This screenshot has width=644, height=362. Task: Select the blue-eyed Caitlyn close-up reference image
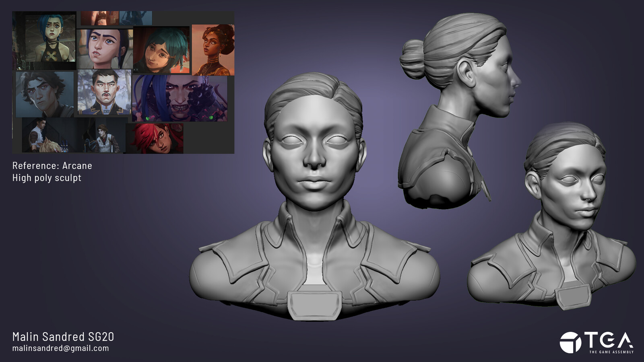pyautogui.click(x=105, y=49)
